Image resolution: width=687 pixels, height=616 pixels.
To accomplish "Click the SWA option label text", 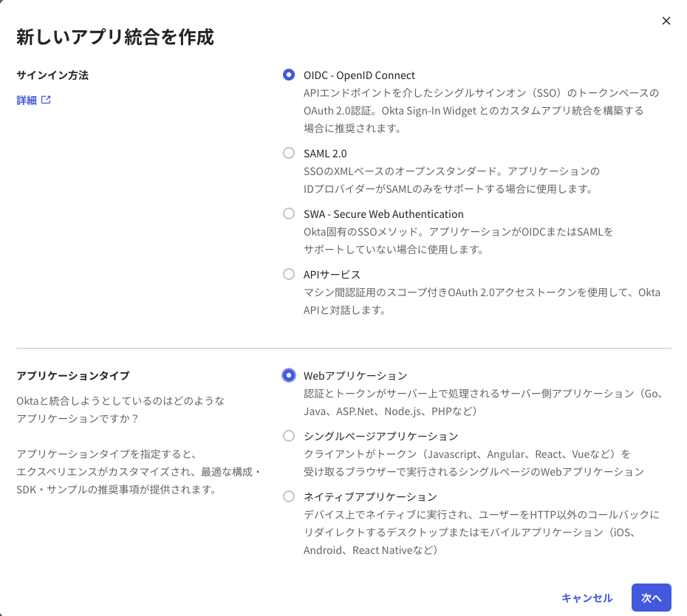I will [383, 213].
